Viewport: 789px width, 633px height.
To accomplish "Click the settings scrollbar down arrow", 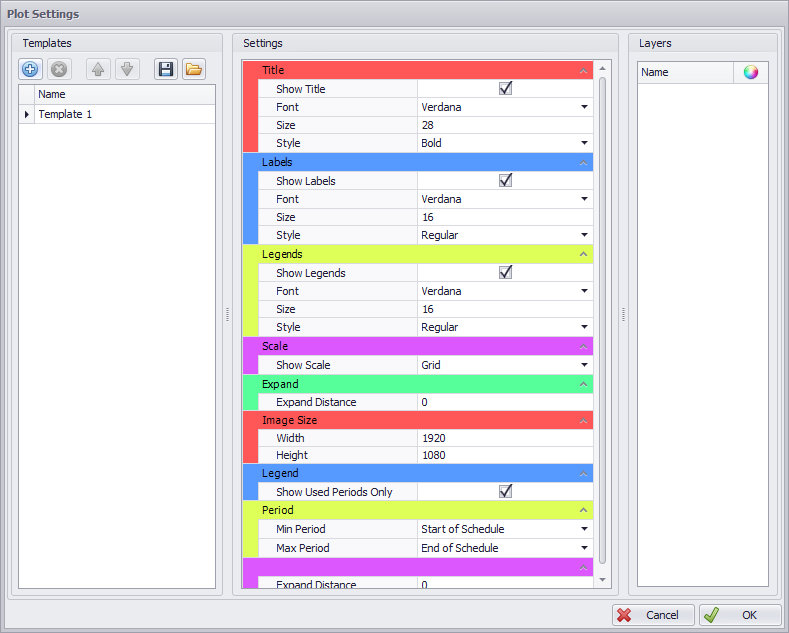I will pyautogui.click(x=602, y=579).
